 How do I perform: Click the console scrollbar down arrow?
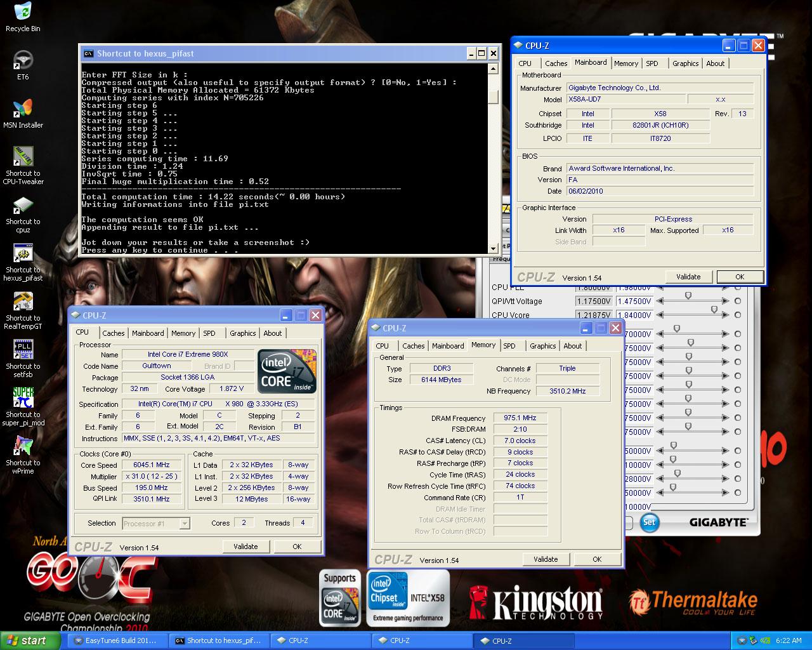click(x=493, y=248)
